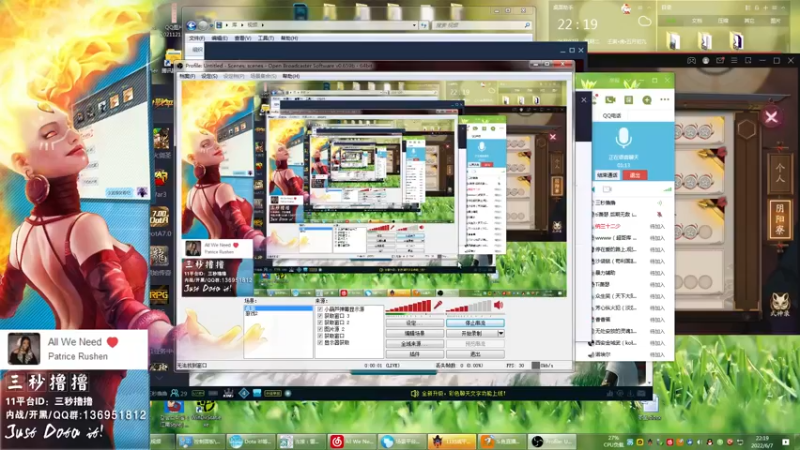Click the large microphone icon in QQ call panel
Image resolution: width=800 pixels, height=450 pixels.
tap(623, 137)
